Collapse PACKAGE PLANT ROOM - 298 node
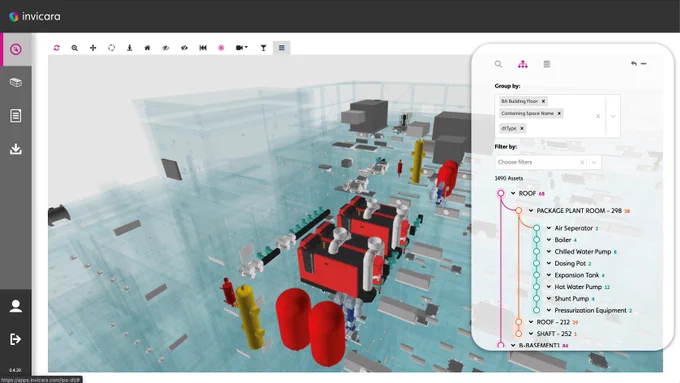Viewport: 680px width, 383px height. pyautogui.click(x=531, y=211)
